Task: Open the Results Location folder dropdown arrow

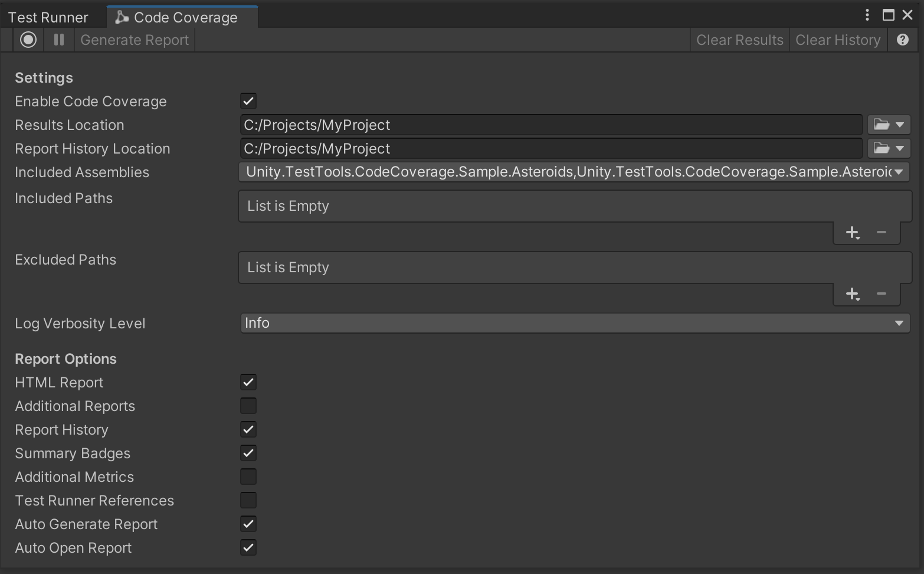Action: [899, 125]
